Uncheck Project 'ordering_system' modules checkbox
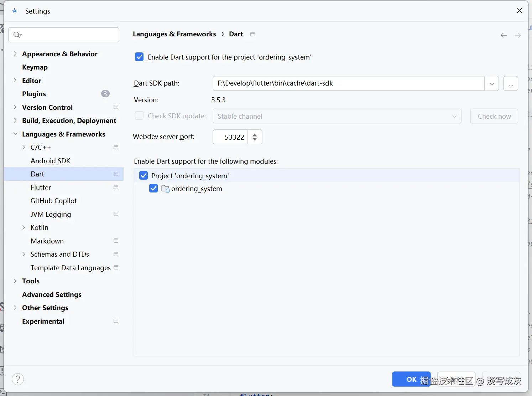 (144, 175)
